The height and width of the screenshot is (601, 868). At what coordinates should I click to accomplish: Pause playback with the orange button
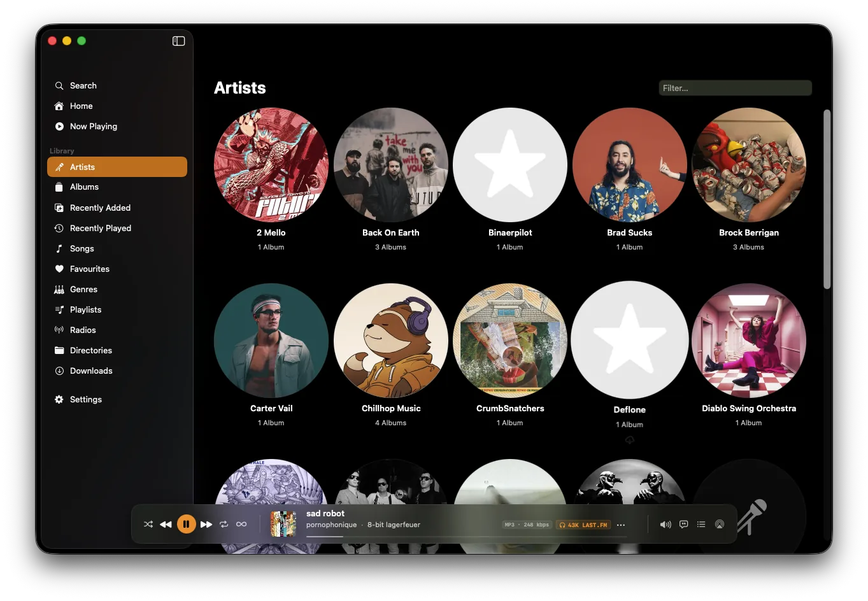coord(186,525)
